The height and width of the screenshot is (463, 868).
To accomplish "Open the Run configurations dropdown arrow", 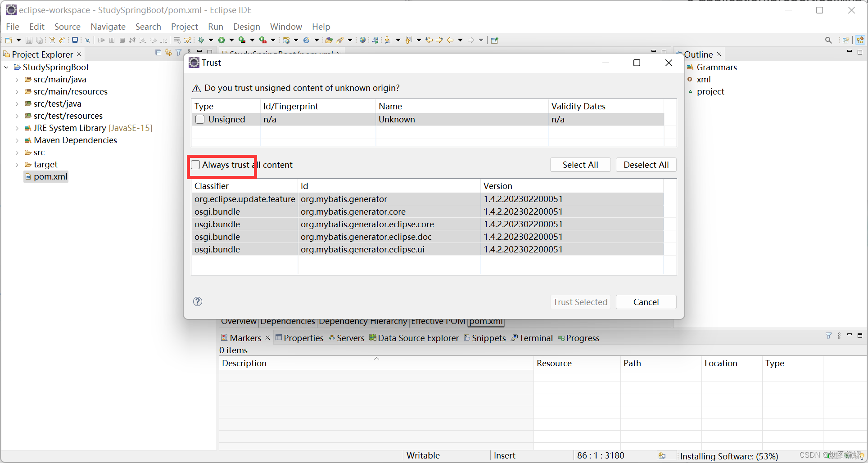I will [231, 40].
